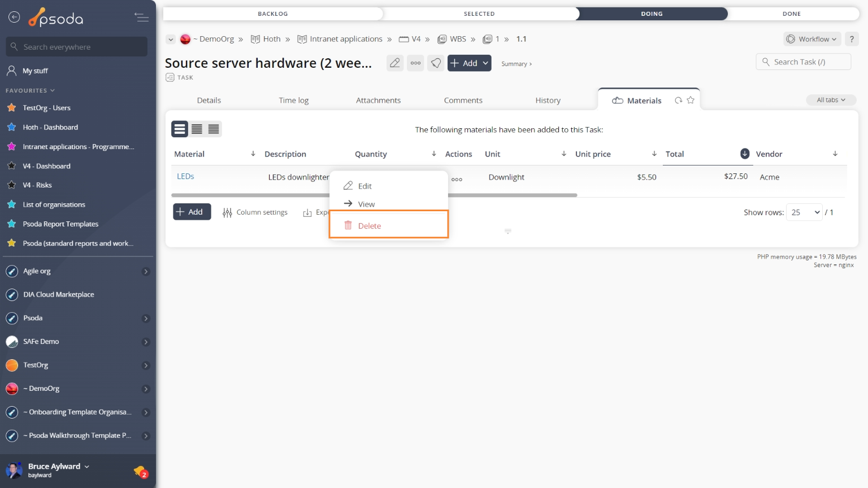Select the DONE workflow stage

click(x=792, y=14)
